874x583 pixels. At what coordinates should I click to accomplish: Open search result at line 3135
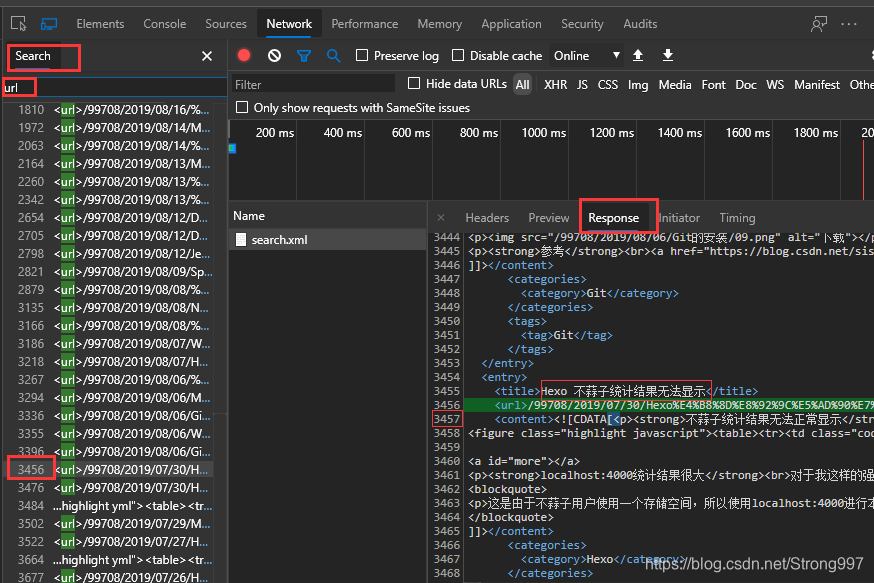[108, 308]
